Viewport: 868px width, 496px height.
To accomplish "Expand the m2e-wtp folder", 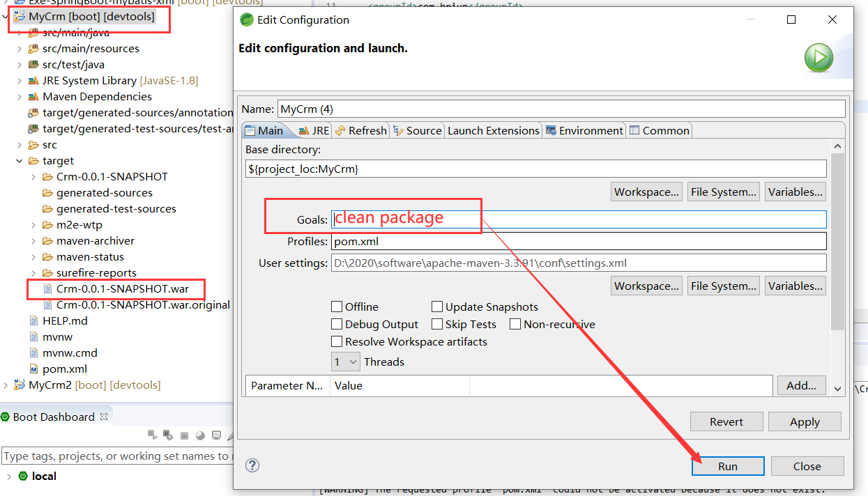I will pos(33,224).
